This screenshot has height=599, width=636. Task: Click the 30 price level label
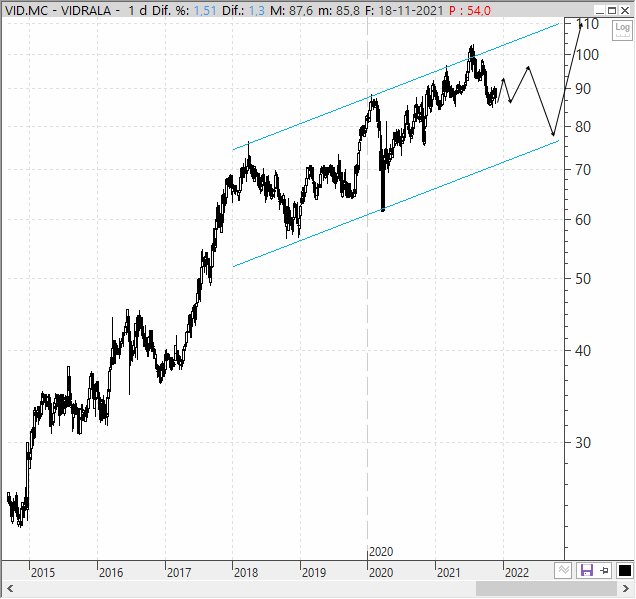point(583,443)
